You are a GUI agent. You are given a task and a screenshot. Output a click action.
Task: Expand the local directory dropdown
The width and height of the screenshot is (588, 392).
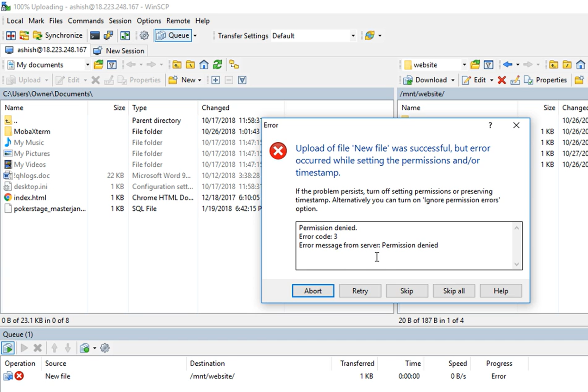point(86,65)
